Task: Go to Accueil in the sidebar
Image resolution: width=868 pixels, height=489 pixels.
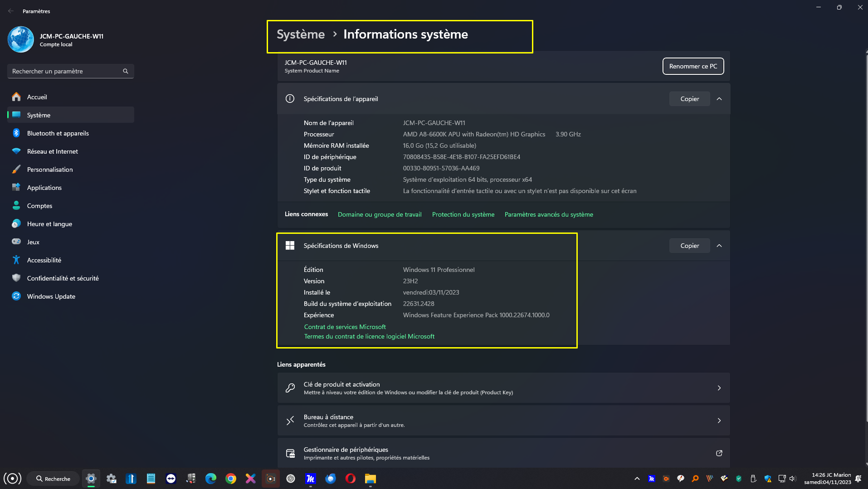Action: click(71, 97)
